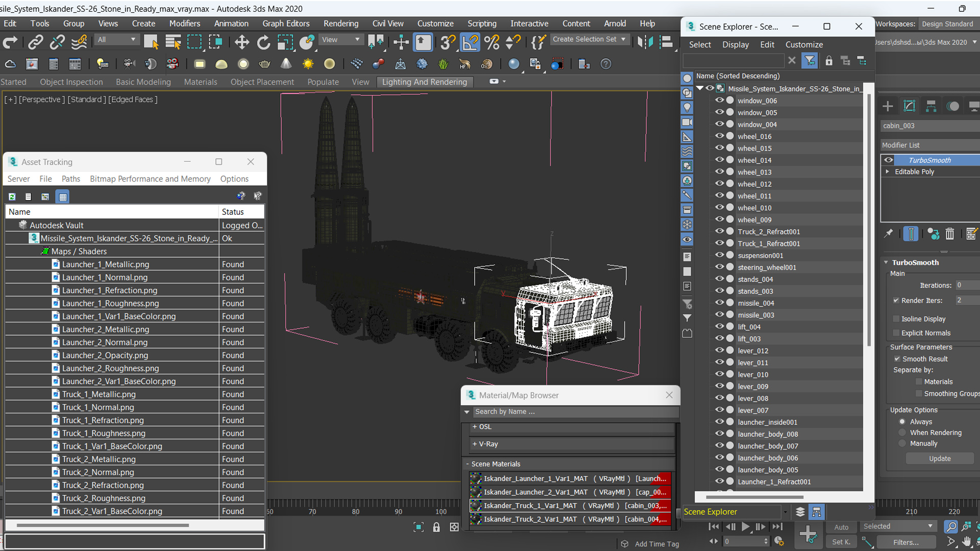Collapse the Missile_System root tree node

click(x=700, y=88)
